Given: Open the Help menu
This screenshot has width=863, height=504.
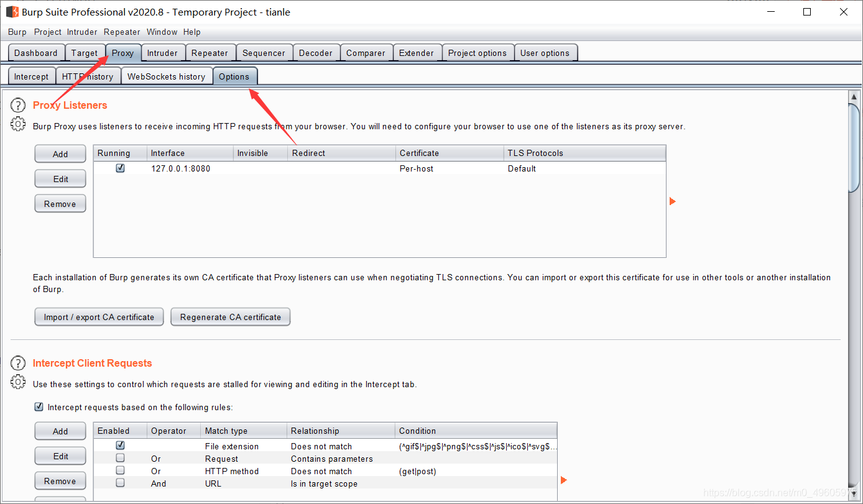Looking at the screenshot, I should pyautogui.click(x=192, y=32).
